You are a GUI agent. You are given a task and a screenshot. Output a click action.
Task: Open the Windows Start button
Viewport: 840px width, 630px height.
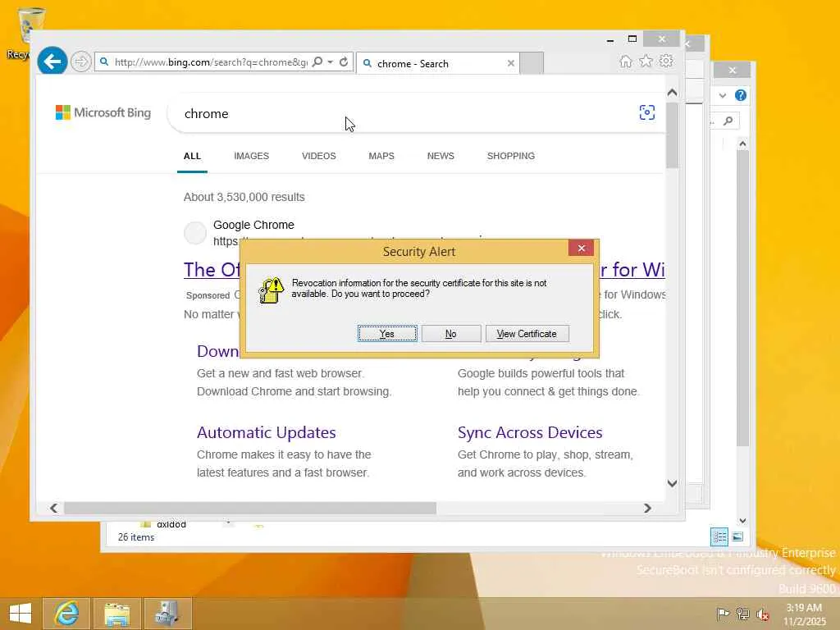click(x=21, y=614)
